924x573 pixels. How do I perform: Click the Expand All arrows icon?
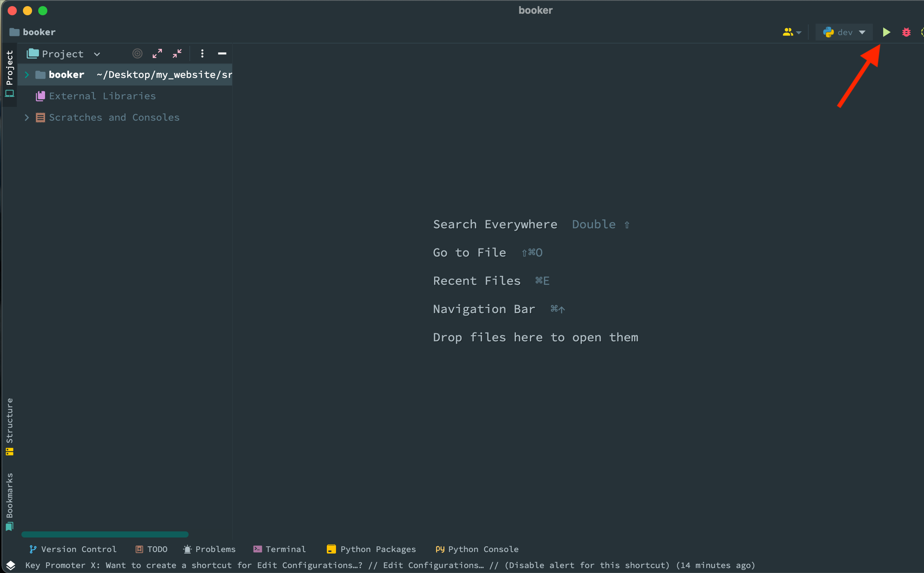tap(157, 53)
